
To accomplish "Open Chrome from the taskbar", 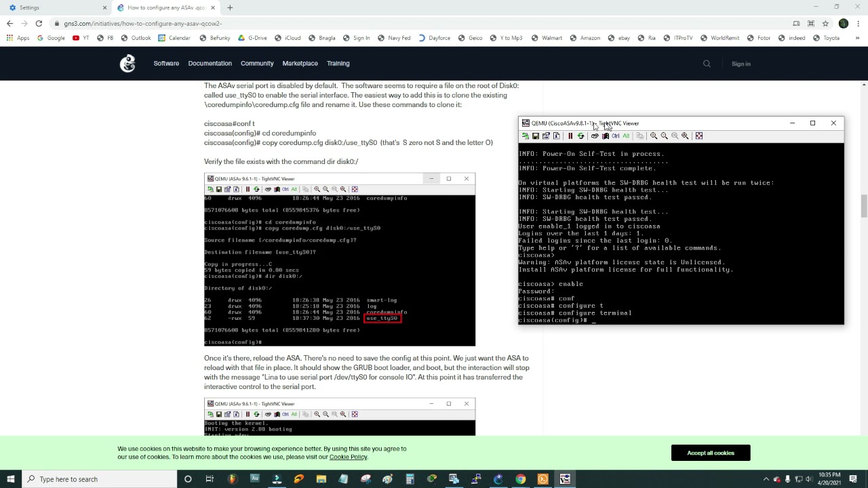I will [x=520, y=479].
